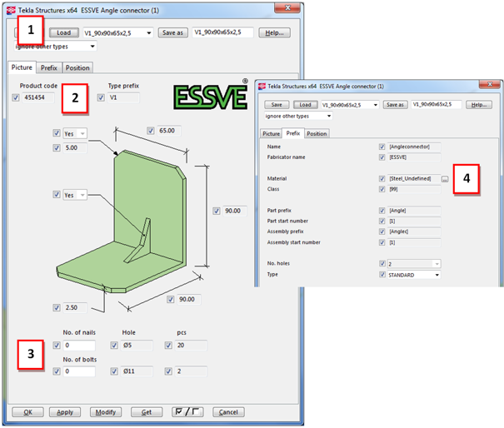Select Position tab in the second dialog
The height and width of the screenshot is (428, 504).
[317, 134]
